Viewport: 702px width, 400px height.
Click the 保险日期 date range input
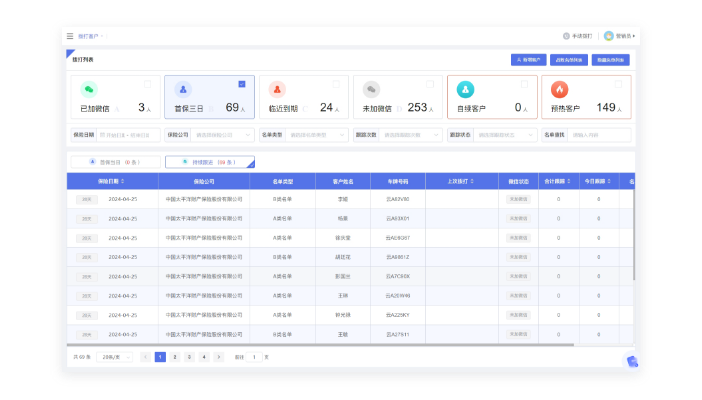click(128, 134)
